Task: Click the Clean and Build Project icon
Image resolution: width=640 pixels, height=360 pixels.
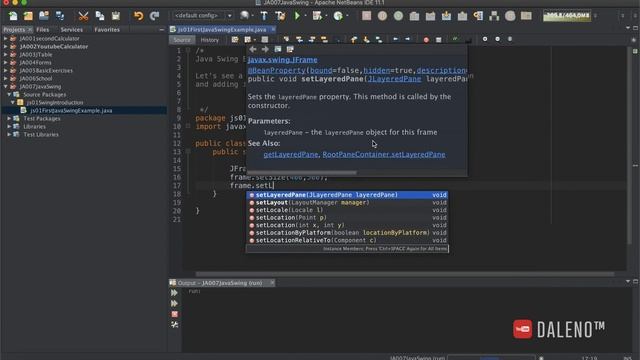Action: (280, 16)
